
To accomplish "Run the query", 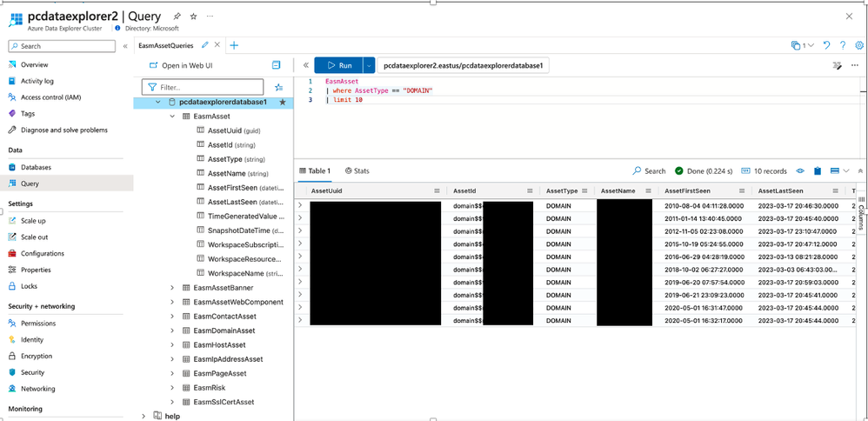I will coord(338,65).
